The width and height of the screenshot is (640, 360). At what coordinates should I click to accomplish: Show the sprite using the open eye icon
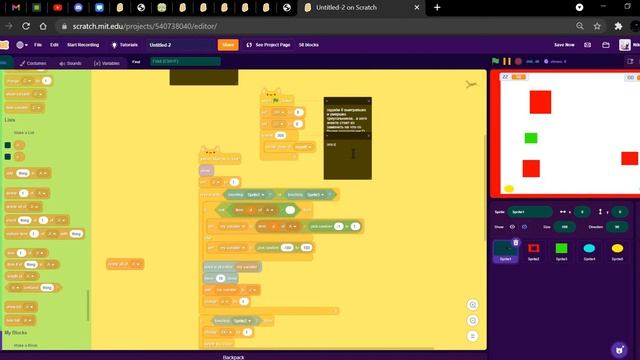(x=512, y=227)
